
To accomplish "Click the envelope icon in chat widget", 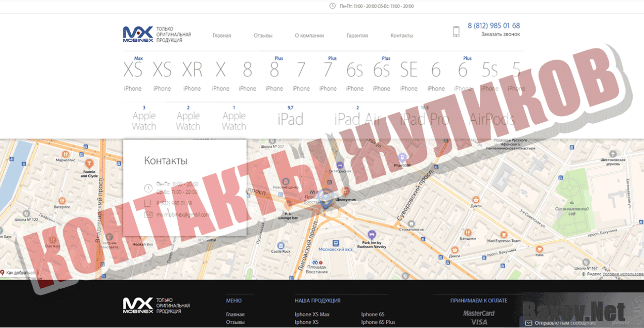I will coord(528,323).
